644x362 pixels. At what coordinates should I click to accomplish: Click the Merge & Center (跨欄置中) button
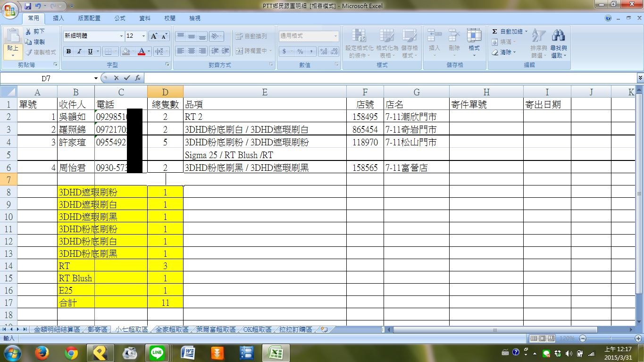[252, 51]
